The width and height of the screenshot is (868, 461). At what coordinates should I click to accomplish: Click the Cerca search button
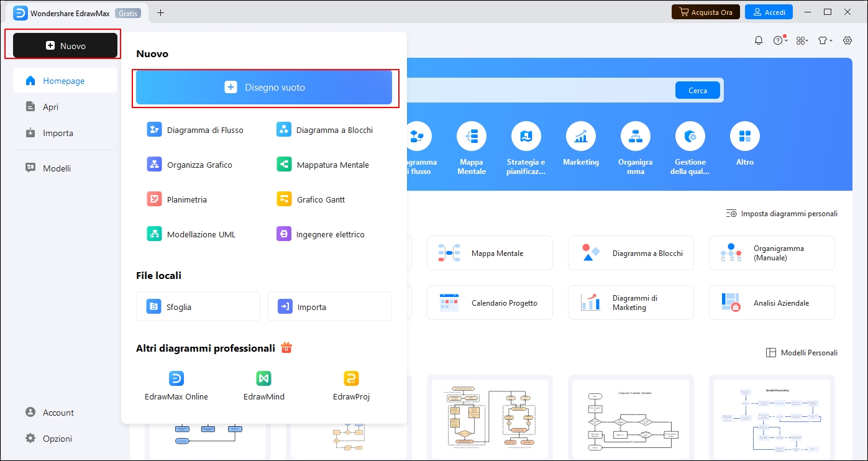point(698,90)
